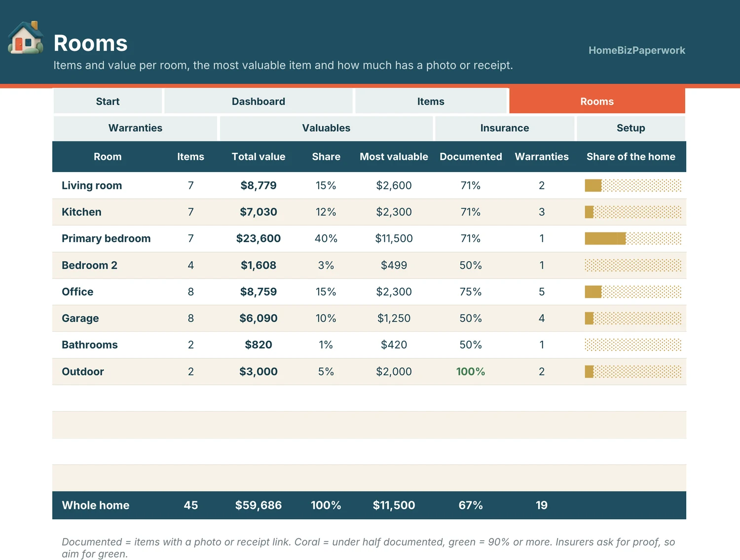Go to the Warranties tab
This screenshot has width=740, height=560.
coord(135,128)
